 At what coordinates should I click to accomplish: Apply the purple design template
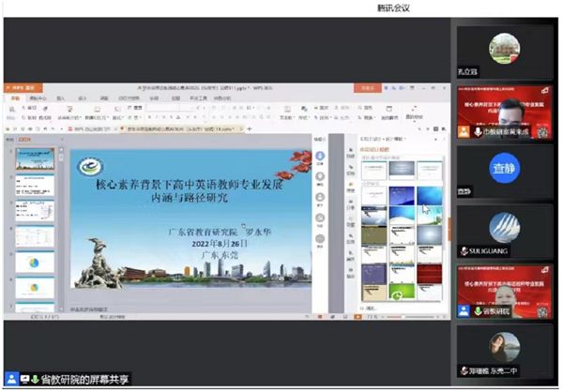click(374, 274)
